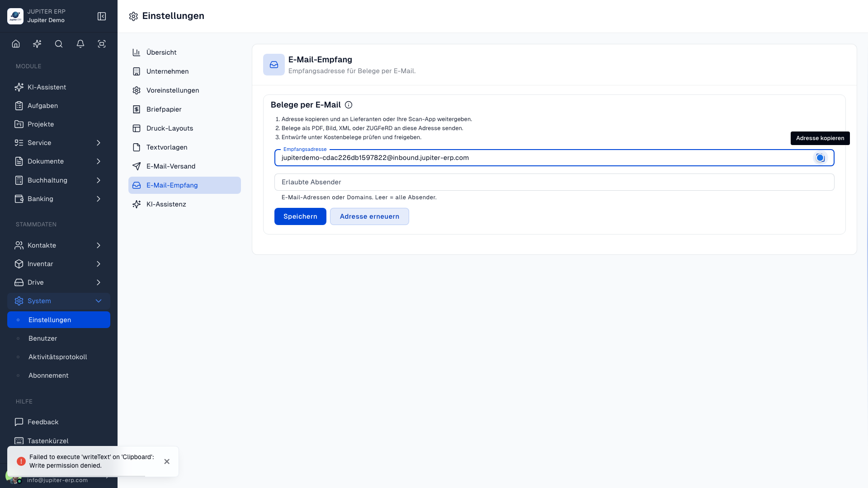
Task: Select Einstellungen in System submenu
Action: coord(59,320)
